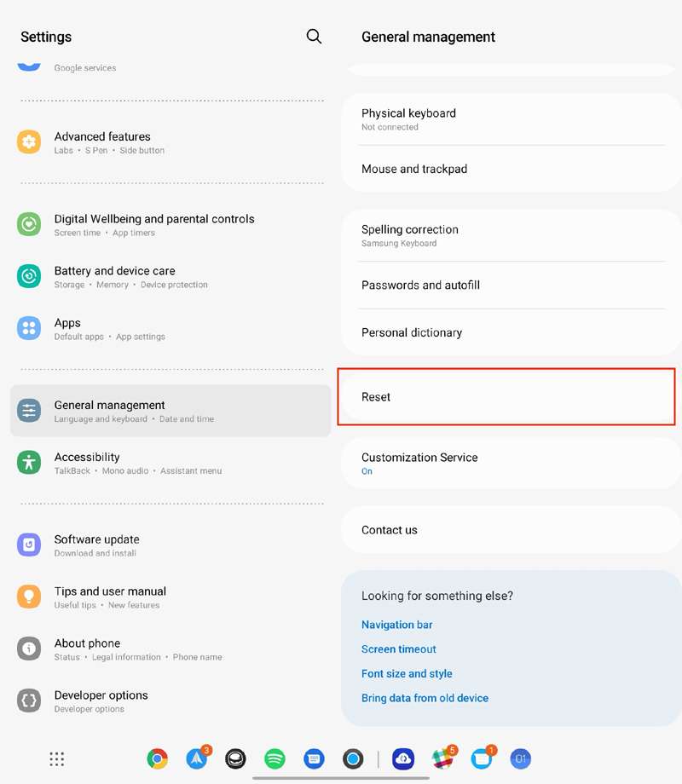This screenshot has height=784, width=682.
Task: Open the Accessibility settings icon
Action: pyautogui.click(x=29, y=463)
